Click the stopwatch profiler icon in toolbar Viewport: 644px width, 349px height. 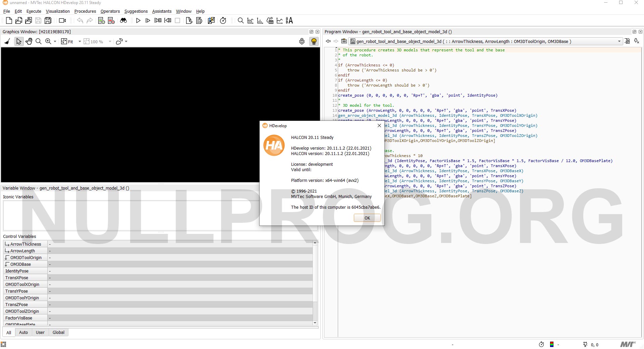click(x=223, y=21)
